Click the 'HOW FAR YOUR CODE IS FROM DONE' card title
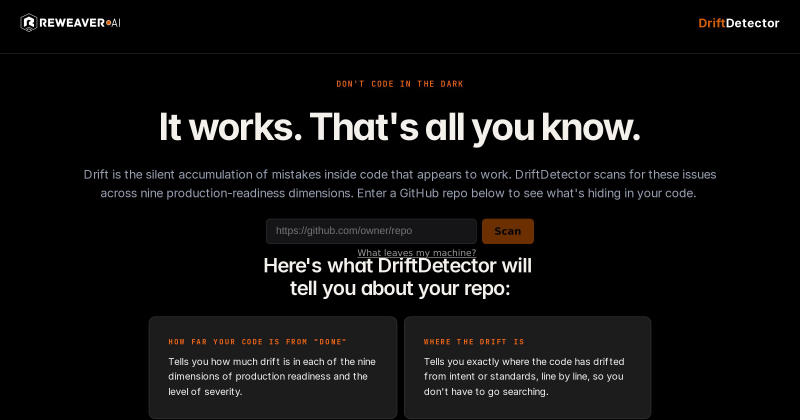Viewport: 800px width, 420px height. pos(258,342)
